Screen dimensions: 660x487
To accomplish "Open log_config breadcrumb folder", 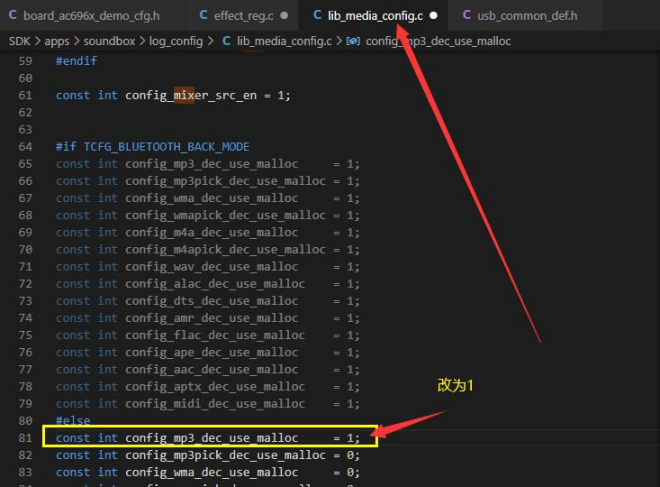I will click(x=176, y=41).
